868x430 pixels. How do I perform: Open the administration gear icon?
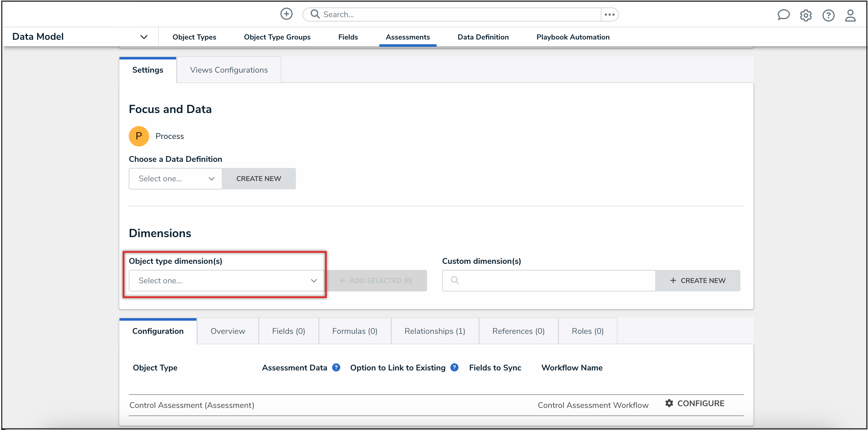(x=806, y=15)
